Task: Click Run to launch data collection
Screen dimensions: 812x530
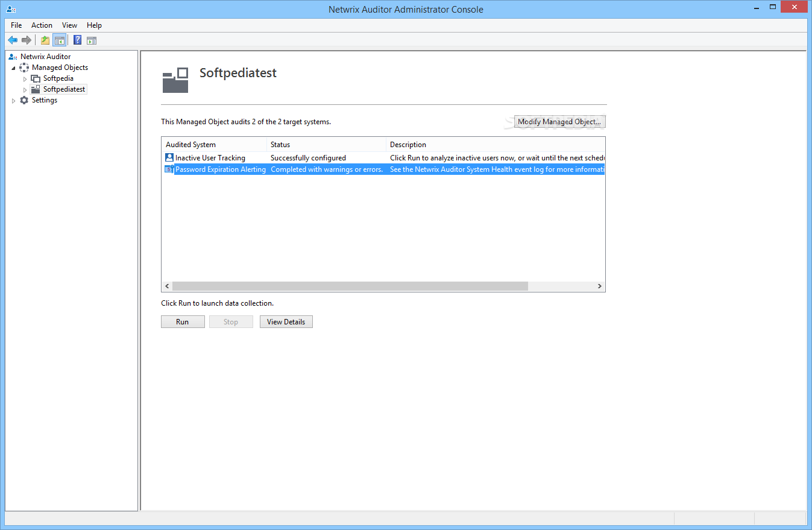Action: (183, 322)
